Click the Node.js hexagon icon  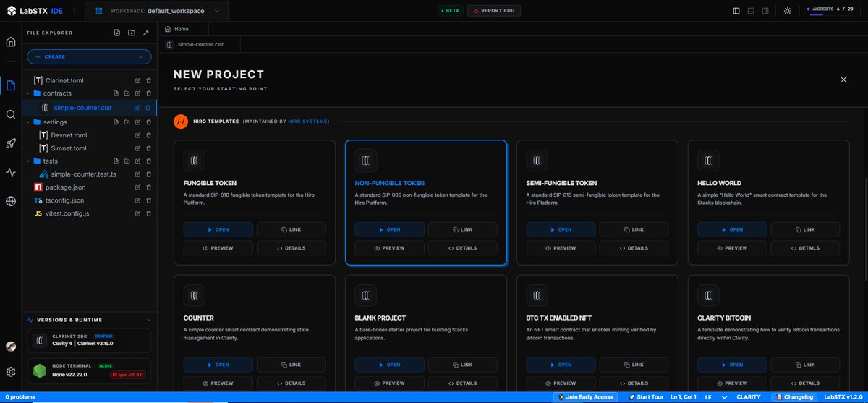click(x=38, y=371)
